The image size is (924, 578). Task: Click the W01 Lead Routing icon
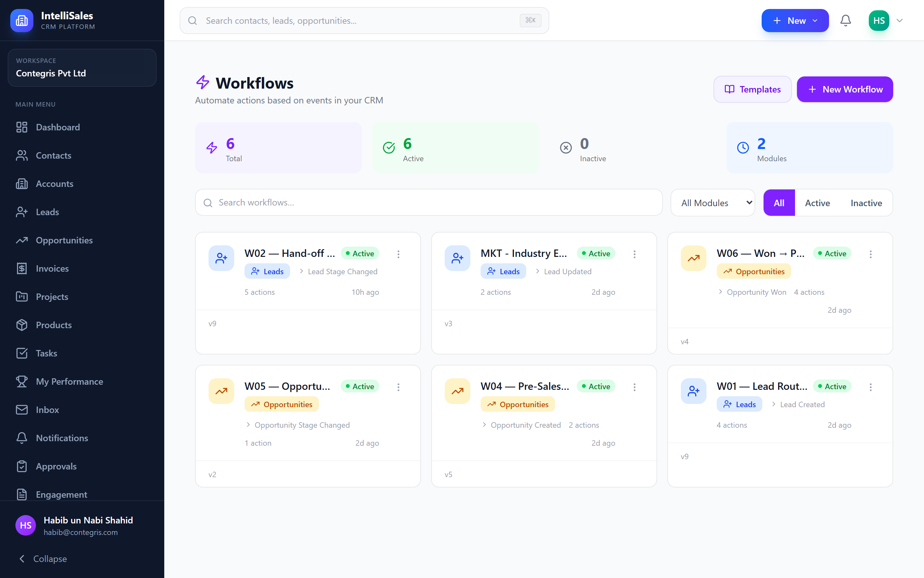coord(693,391)
